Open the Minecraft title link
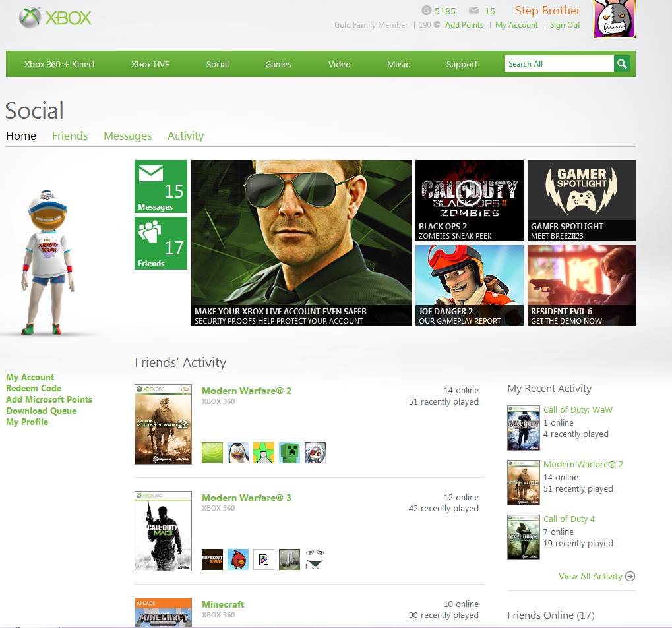Screen dimensions: 672x628 [223, 604]
